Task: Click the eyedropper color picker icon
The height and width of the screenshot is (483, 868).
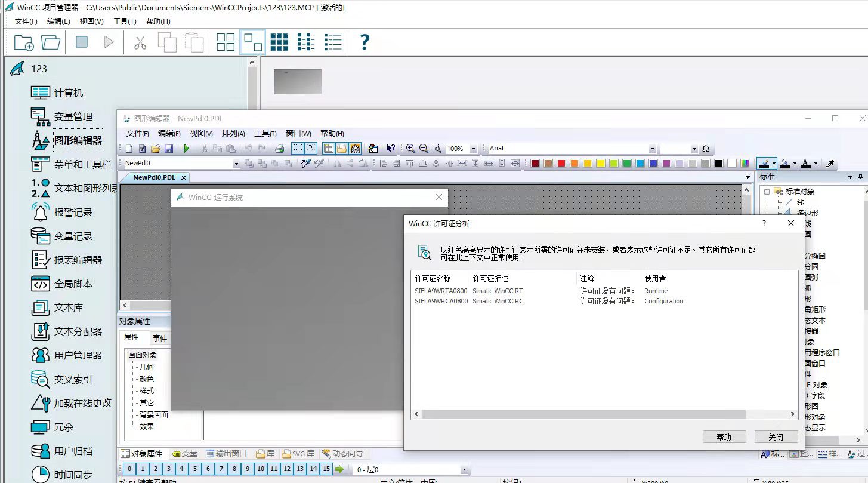Action: [830, 164]
